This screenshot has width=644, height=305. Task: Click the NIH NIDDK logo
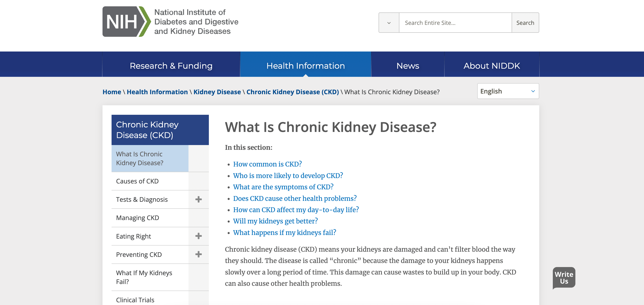170,21
